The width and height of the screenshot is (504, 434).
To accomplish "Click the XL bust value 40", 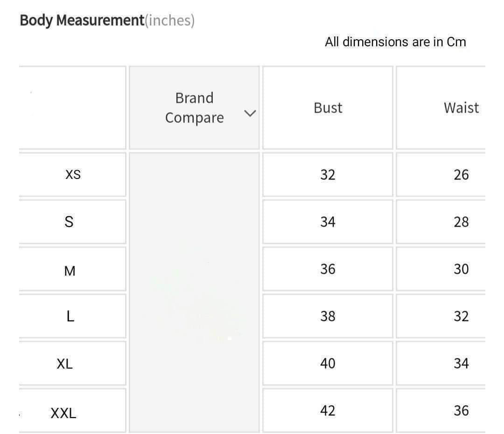I will coord(328,363).
